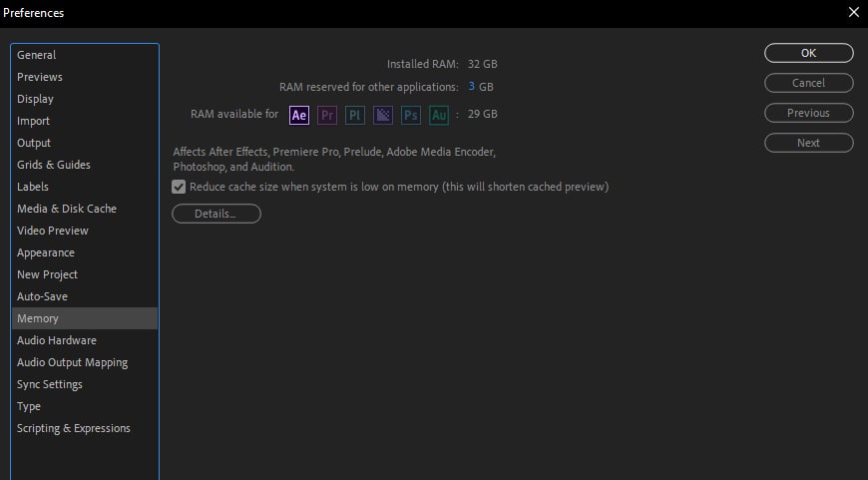The width and height of the screenshot is (868, 480).
Task: Open Auto-Save preferences
Action: (85, 296)
